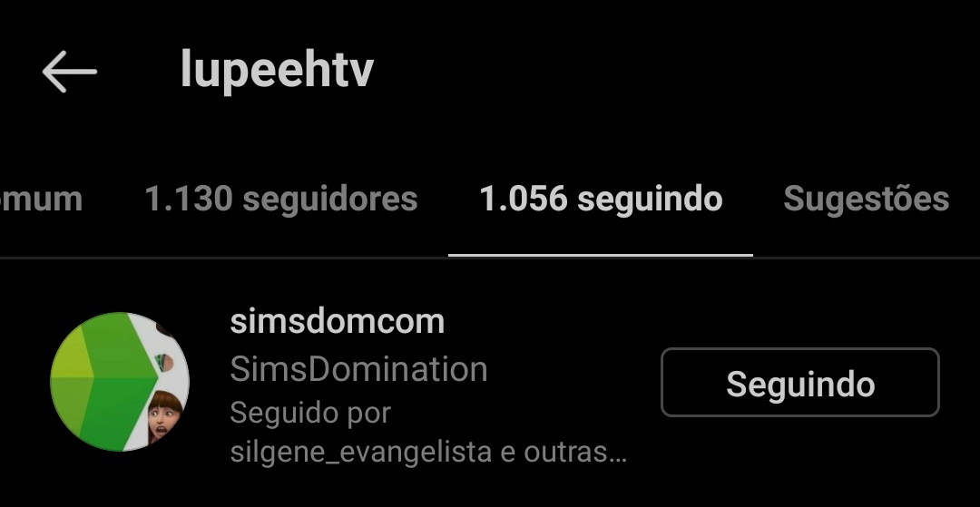Screen dimensions: 980x507
Task: Unfollow simsdomcom via the Seguindo button
Action: (800, 382)
